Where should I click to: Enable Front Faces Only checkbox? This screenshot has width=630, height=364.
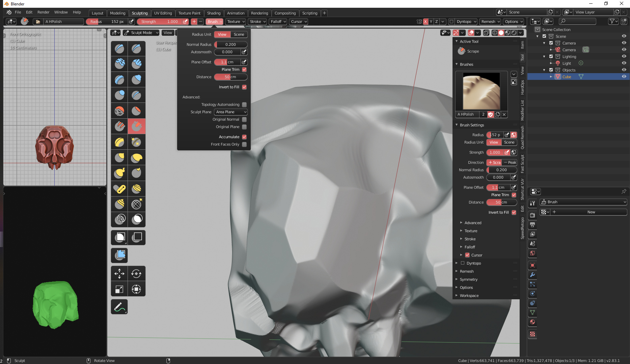click(244, 144)
